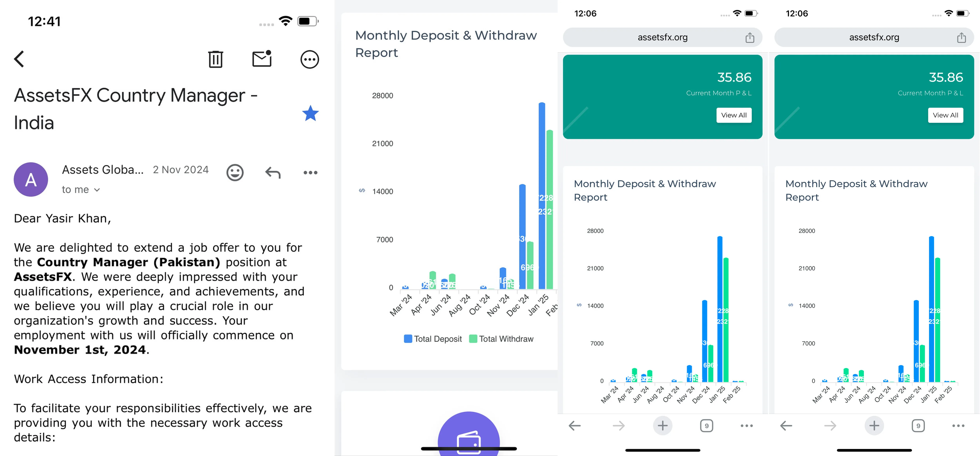980x456 pixels.
Task: Tap the Wi-Fi icon on the 12:41 email screen
Action: coord(285,21)
